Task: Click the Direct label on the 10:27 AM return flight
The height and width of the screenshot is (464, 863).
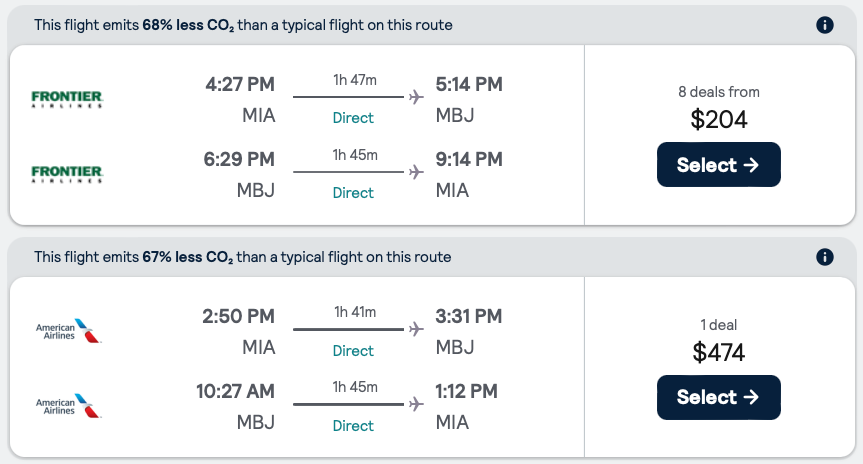Action: click(353, 426)
